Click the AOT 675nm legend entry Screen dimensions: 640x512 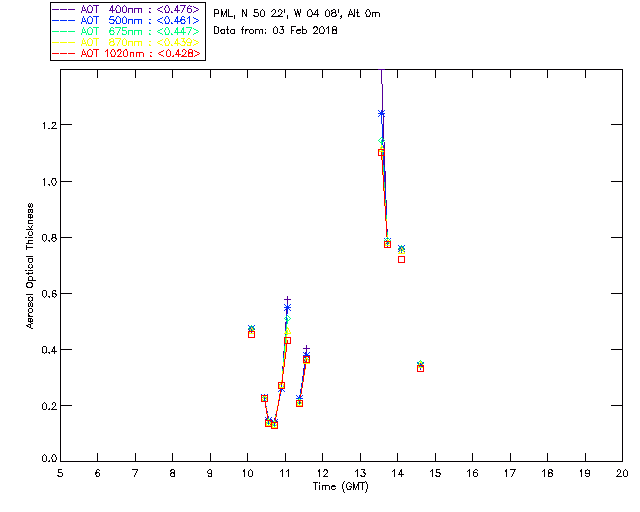point(127,31)
